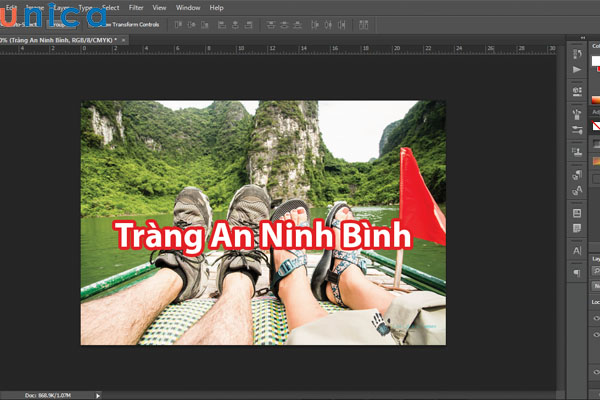
Task: Click Align Right Edges icon
Action: (249, 25)
